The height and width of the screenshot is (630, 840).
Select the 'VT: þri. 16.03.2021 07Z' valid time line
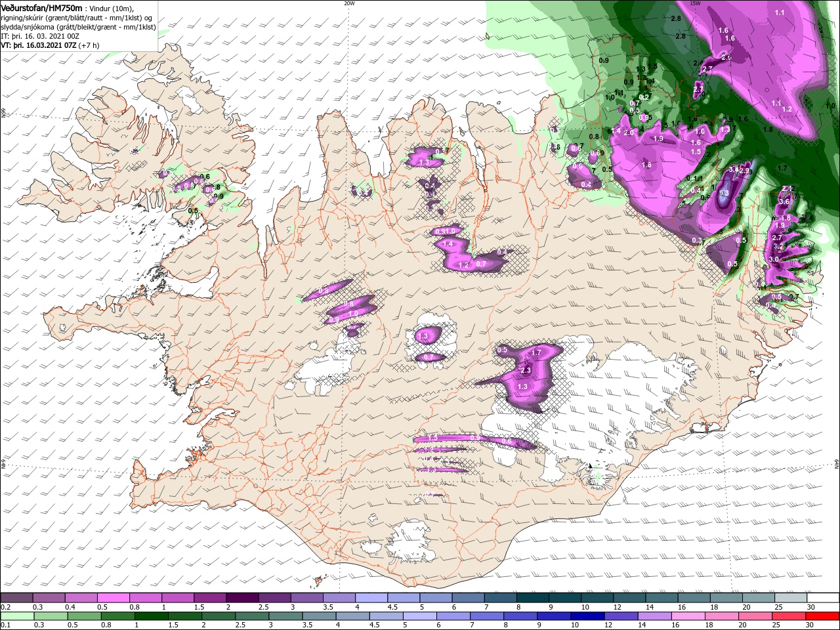click(x=38, y=45)
